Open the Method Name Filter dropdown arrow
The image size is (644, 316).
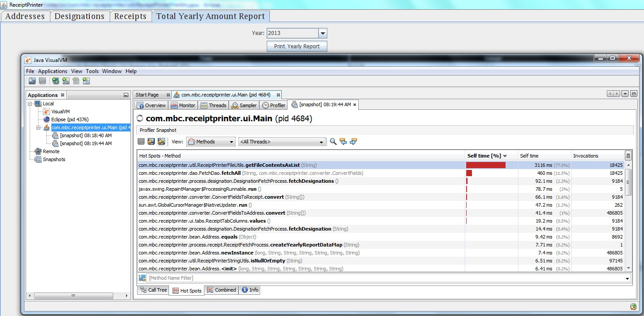pos(628,278)
